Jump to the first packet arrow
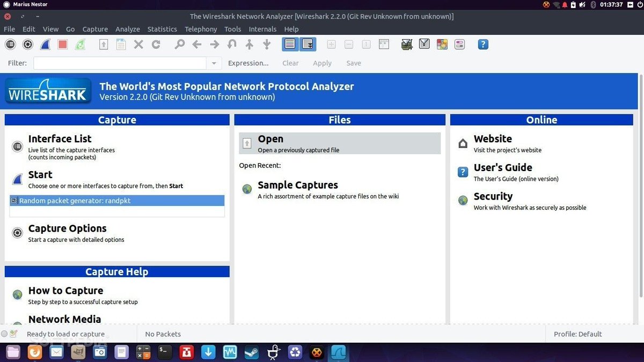 pyautogui.click(x=249, y=45)
